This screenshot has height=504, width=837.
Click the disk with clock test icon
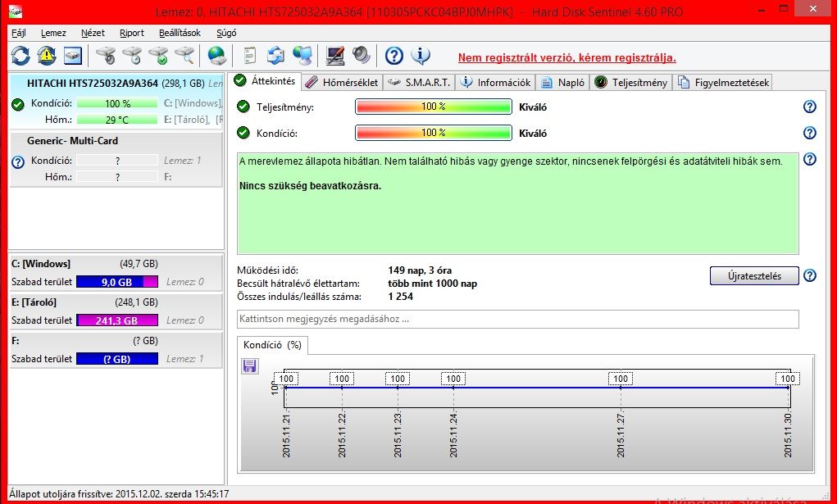(x=132, y=56)
